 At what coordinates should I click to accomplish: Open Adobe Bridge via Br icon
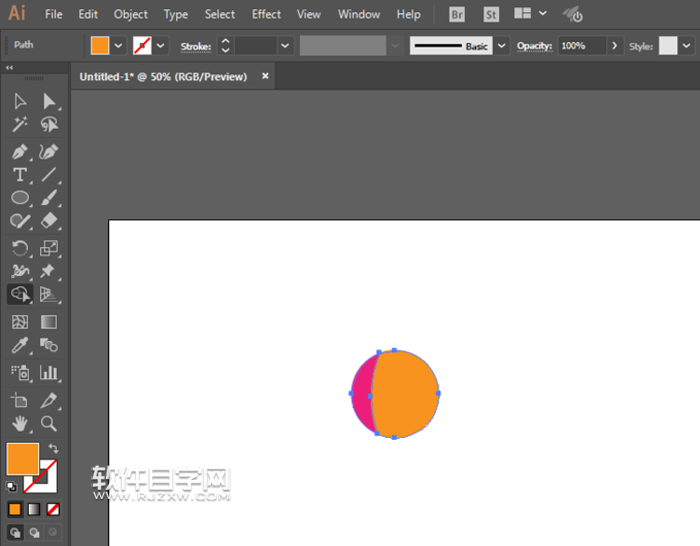click(x=457, y=14)
